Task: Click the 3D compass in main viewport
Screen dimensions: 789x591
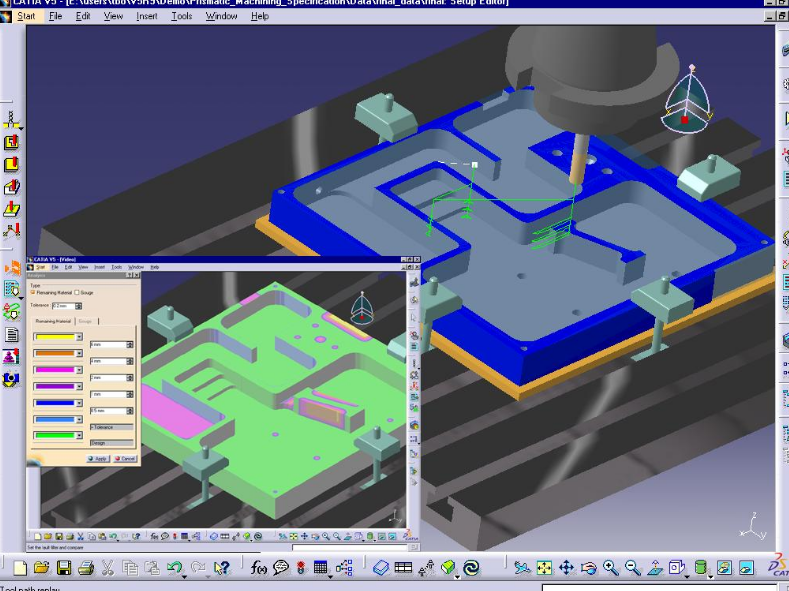Action: pyautogui.click(x=688, y=99)
